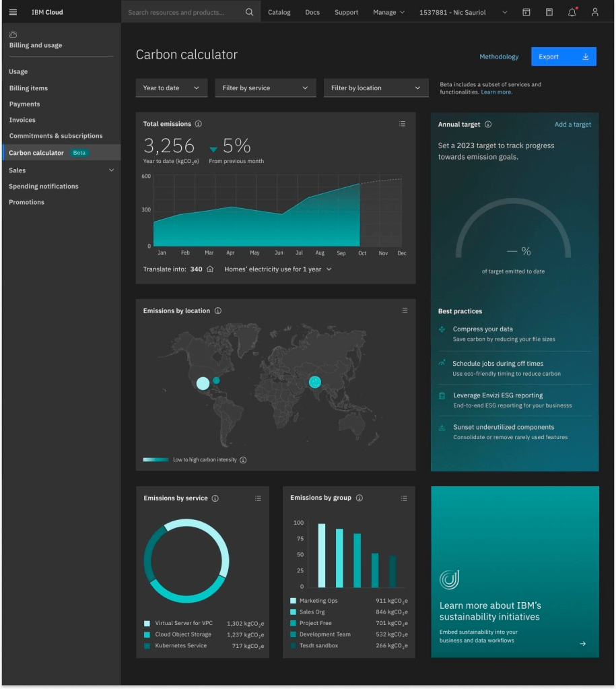Click the search magnifier icon
The height and width of the screenshot is (689, 616).
coord(250,12)
